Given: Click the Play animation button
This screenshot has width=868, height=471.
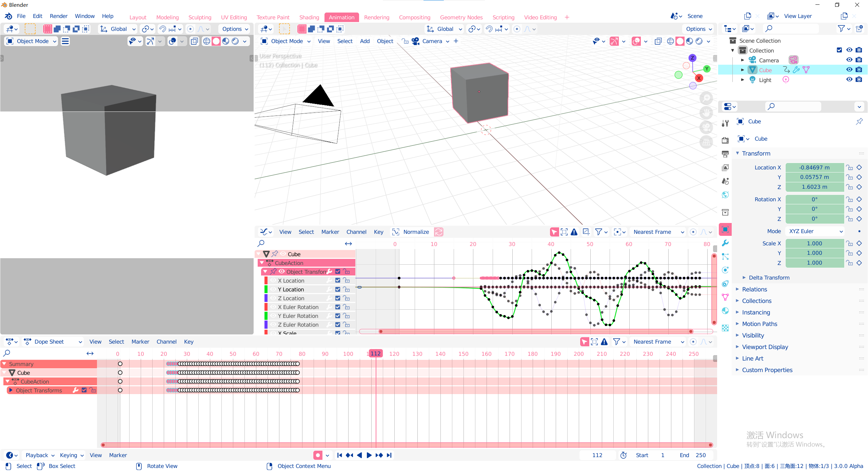Looking at the screenshot, I should [369, 455].
